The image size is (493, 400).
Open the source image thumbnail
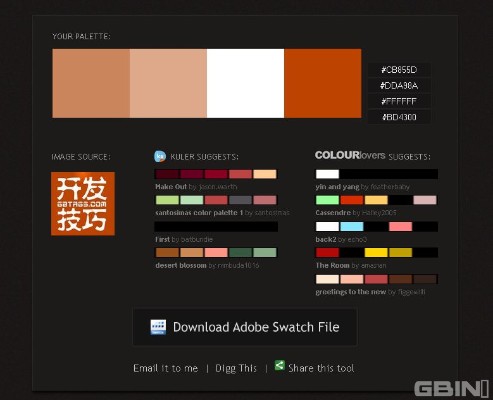tap(83, 204)
